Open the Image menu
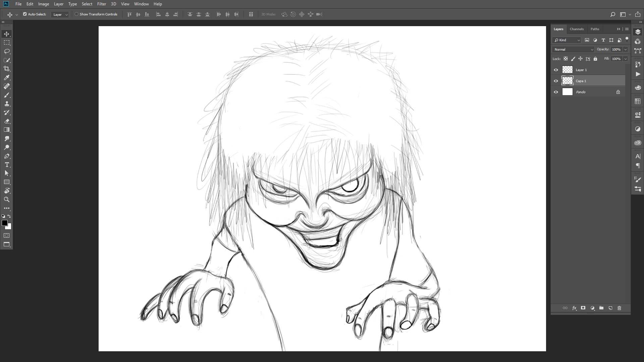 44,4
